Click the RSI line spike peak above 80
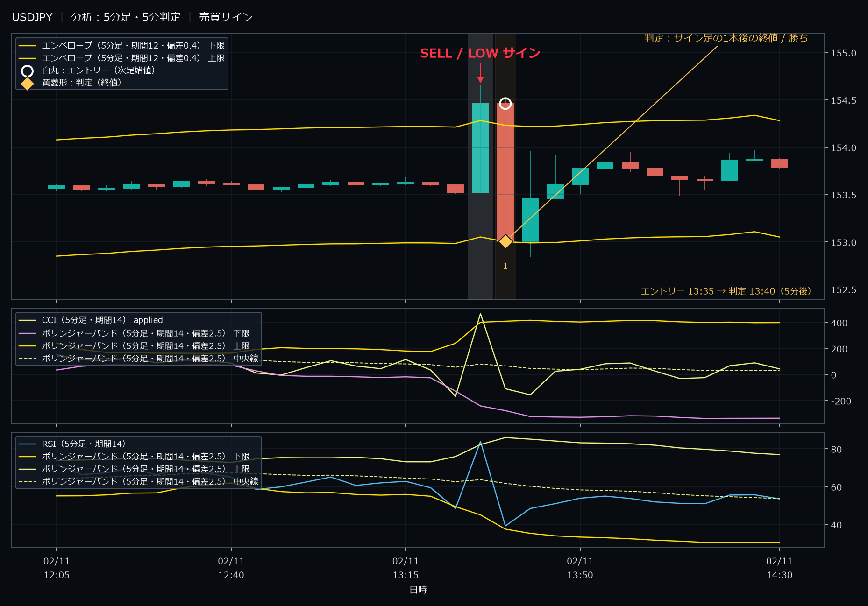The image size is (868, 606). pyautogui.click(x=480, y=442)
